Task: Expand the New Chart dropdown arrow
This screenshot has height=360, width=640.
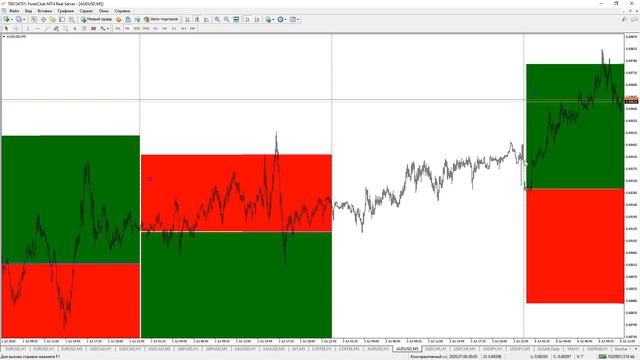Action: pyautogui.click(x=12, y=19)
